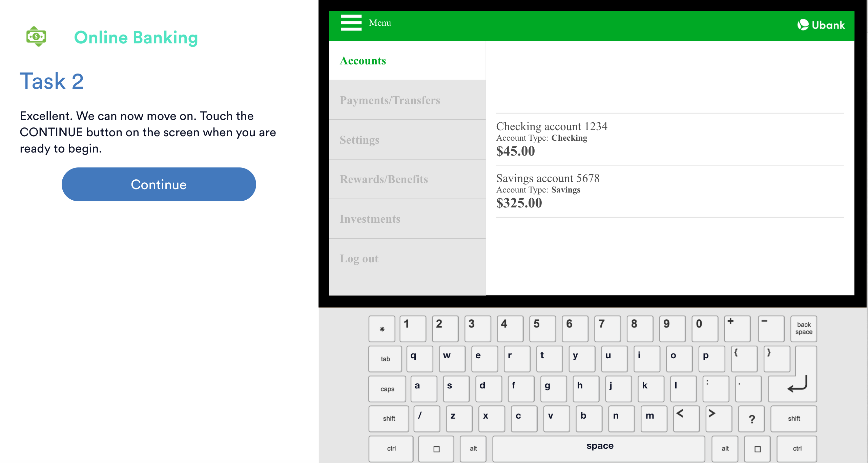Image resolution: width=868 pixels, height=463 pixels.
Task: Select Savings account 5678 row
Action: coord(547,191)
